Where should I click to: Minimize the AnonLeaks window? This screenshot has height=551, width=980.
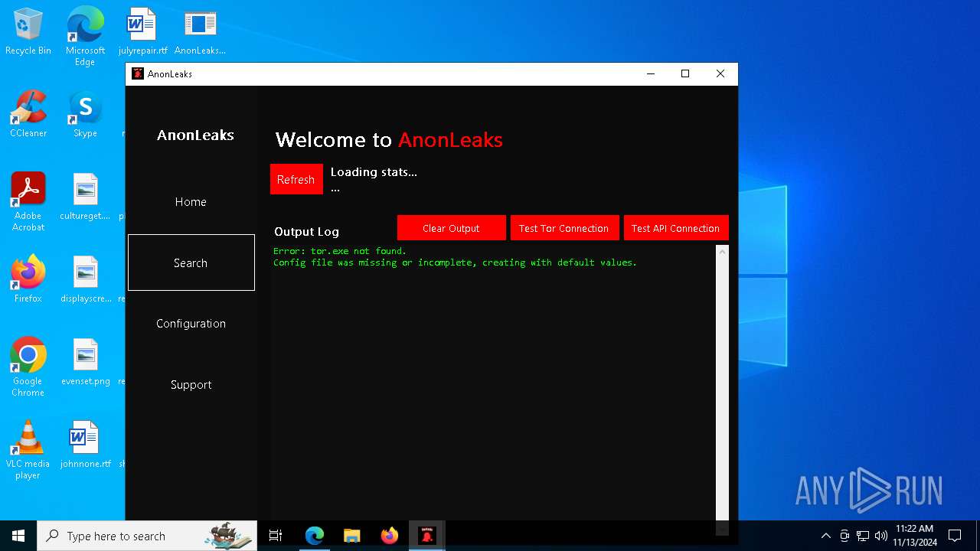[651, 73]
